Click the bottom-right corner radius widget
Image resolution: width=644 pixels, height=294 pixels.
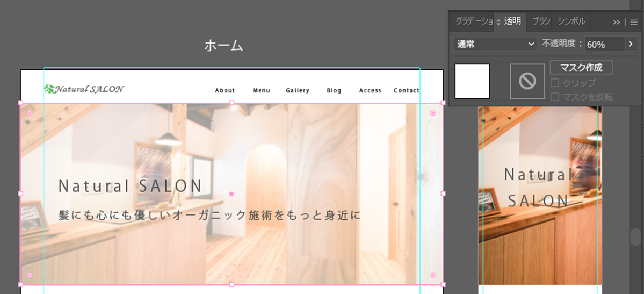click(433, 275)
